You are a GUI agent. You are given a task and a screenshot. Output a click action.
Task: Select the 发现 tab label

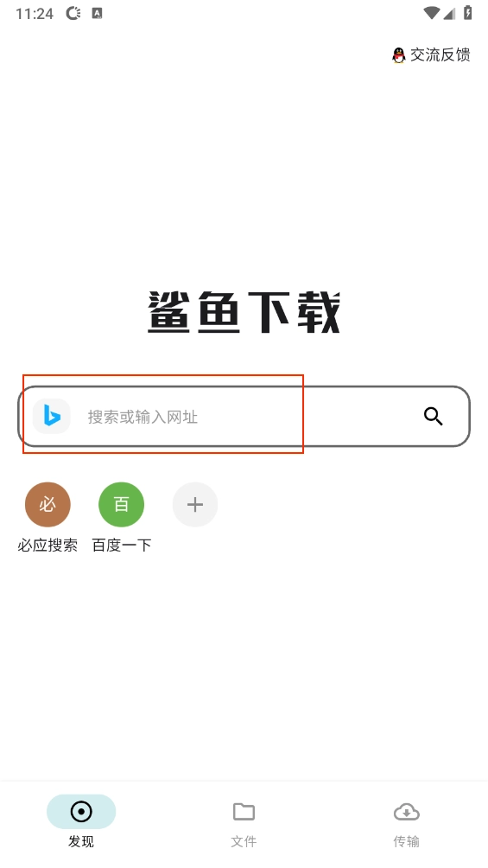point(81,841)
